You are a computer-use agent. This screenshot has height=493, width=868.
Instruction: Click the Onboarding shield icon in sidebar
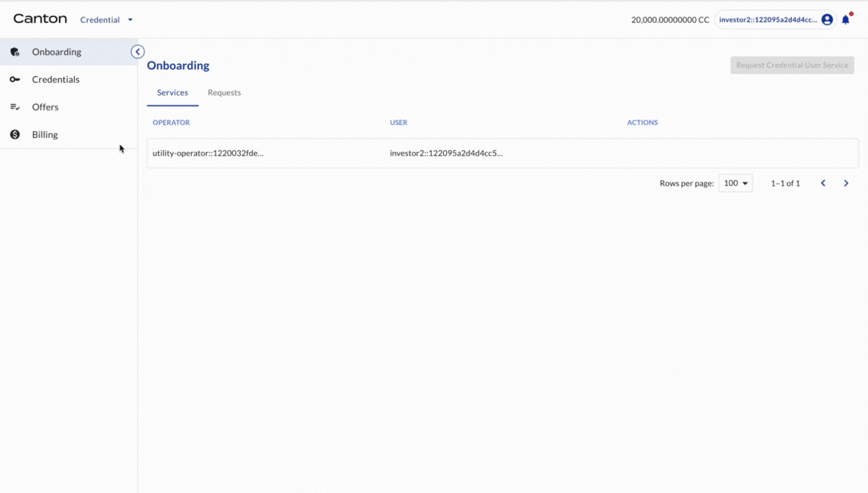tap(15, 52)
